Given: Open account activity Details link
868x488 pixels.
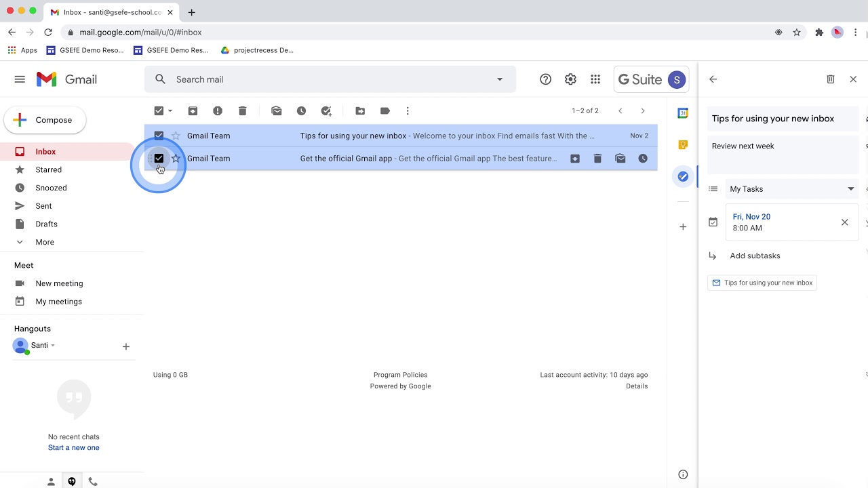Looking at the screenshot, I should (637, 386).
